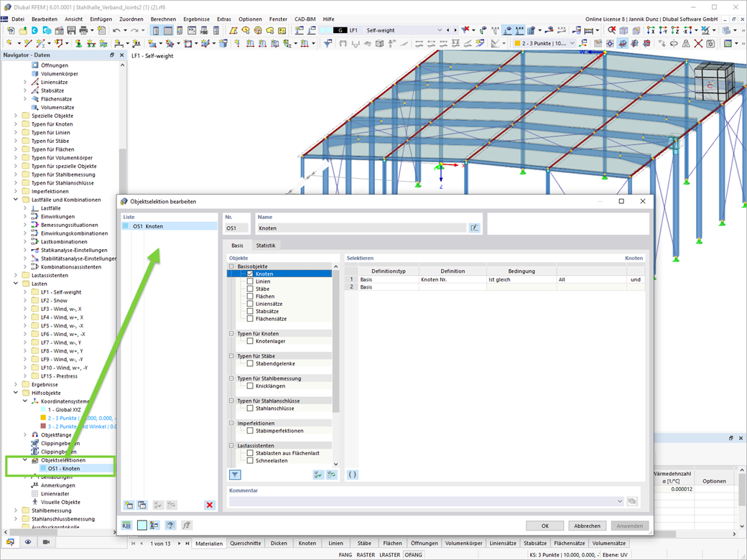Click the camera icon in Navigator footer

coord(46,542)
